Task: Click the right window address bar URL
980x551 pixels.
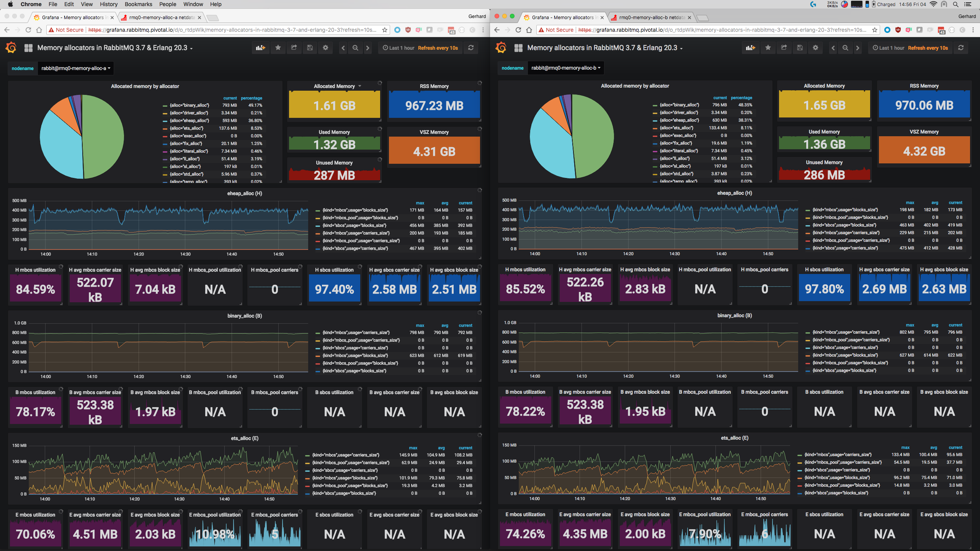Action: pos(722,30)
